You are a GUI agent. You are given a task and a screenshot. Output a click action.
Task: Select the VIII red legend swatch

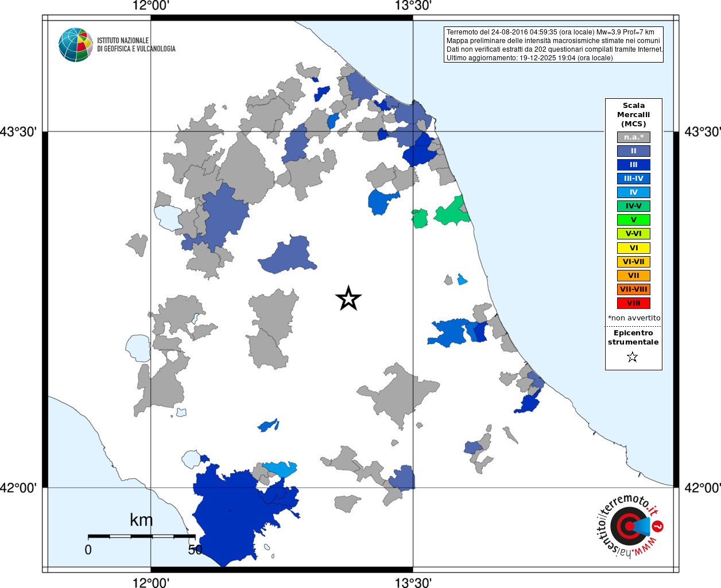click(634, 303)
